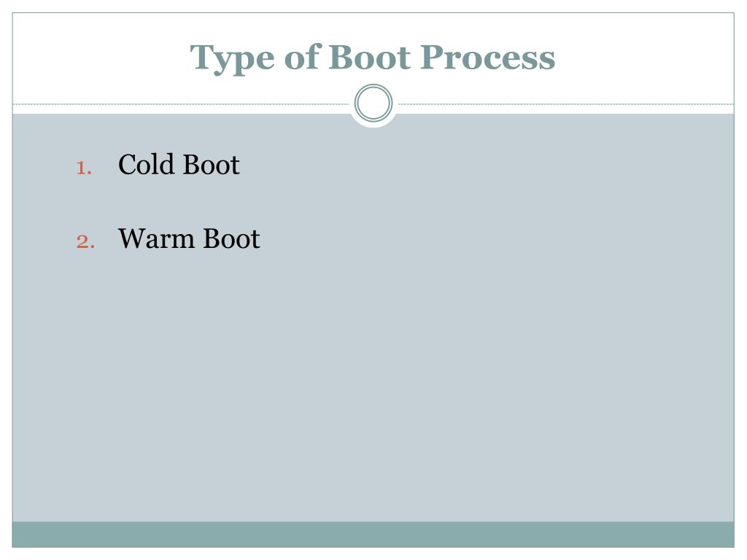Select the "Cold Boot" list item

coord(179,165)
